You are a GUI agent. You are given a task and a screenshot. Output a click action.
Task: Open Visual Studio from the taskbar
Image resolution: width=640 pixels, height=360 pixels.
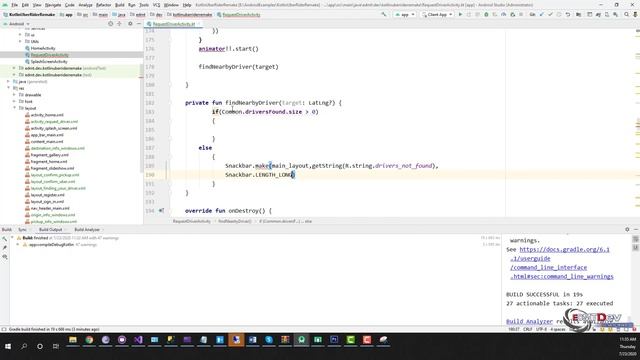coord(138,340)
